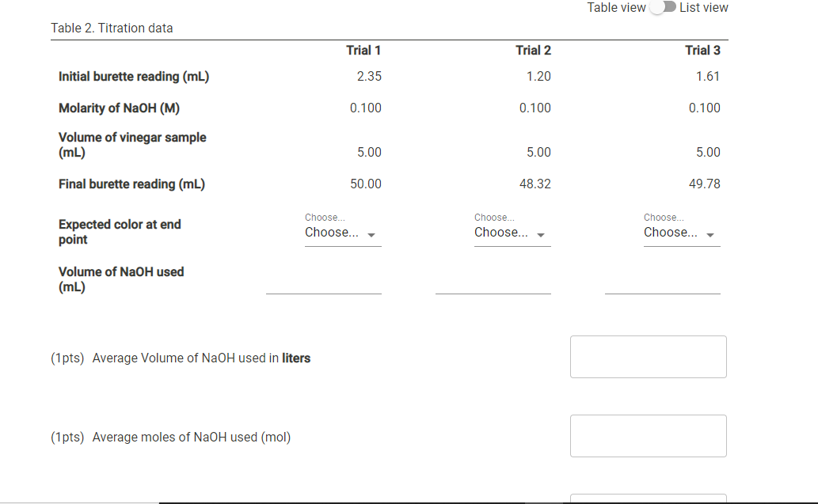The width and height of the screenshot is (818, 504).
Task: Click the Volume of NaOH used field for Trial 3
Action: pyautogui.click(x=662, y=291)
